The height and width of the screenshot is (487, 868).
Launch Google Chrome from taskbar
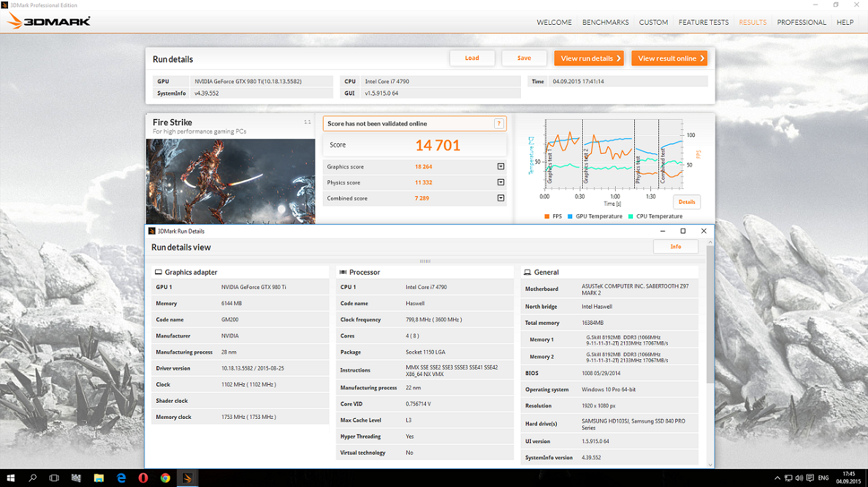(x=166, y=478)
